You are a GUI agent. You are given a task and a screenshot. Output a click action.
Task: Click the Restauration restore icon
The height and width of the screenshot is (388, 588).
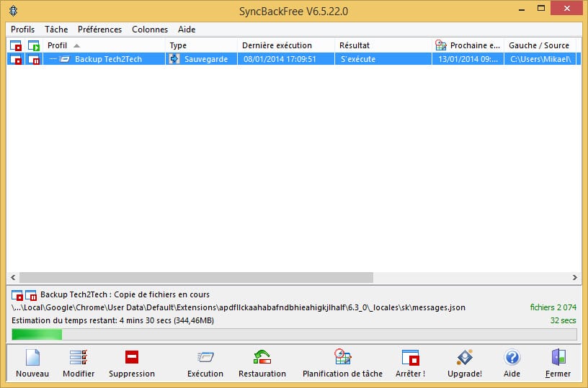(262, 358)
